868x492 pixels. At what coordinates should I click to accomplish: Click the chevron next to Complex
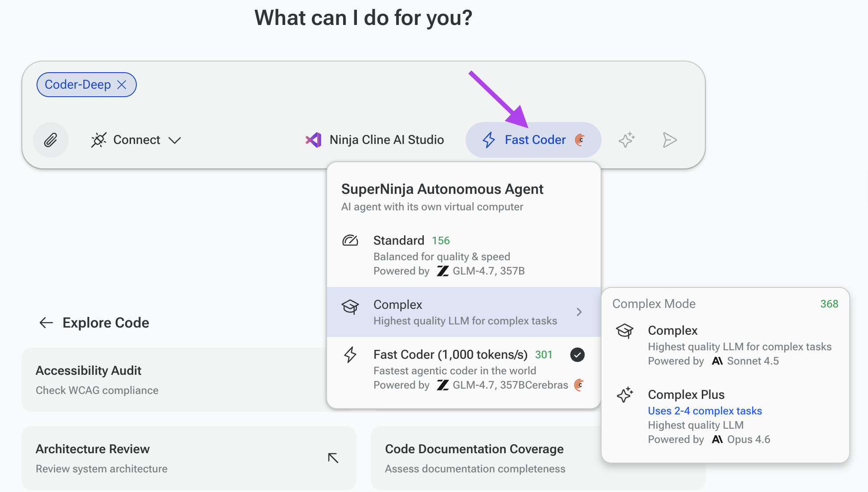click(579, 312)
